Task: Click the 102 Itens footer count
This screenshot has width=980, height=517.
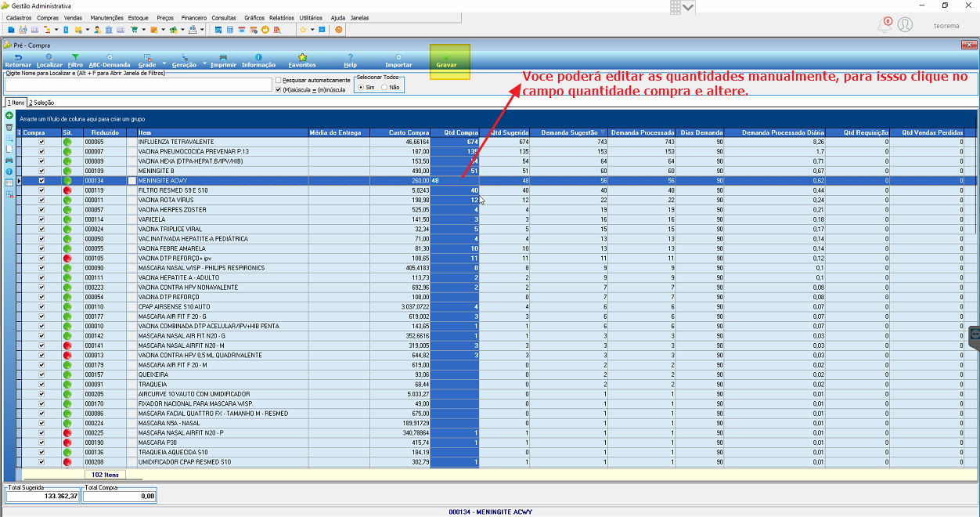Action: (105, 475)
